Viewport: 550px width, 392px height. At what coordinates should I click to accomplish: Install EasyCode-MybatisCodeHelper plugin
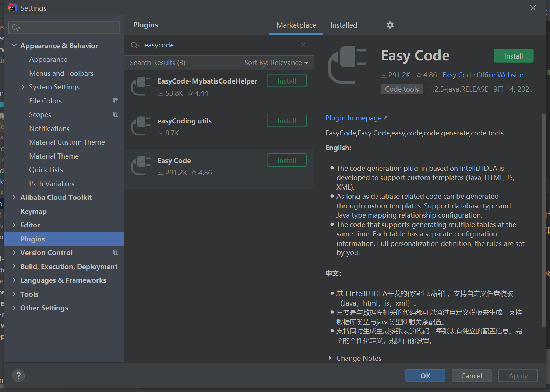[x=286, y=81]
